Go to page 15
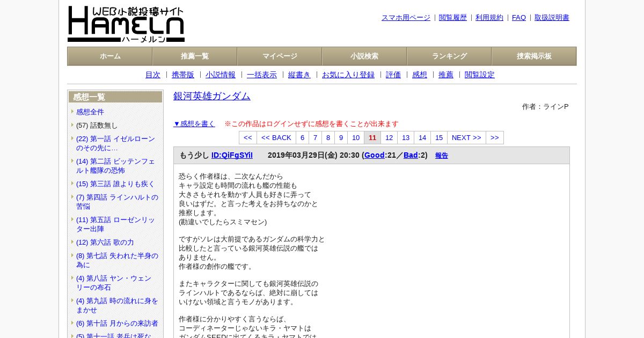Screen dimensions: 644x338 pyautogui.click(x=439, y=138)
